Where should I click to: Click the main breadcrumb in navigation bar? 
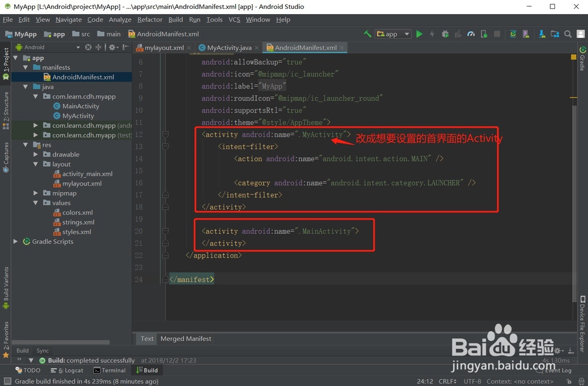109,34
